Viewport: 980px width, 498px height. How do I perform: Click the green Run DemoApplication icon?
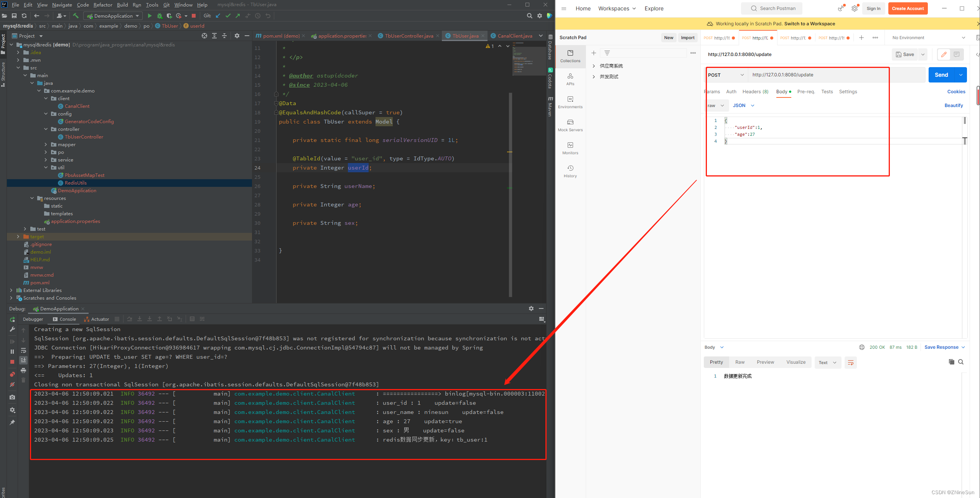tap(150, 16)
